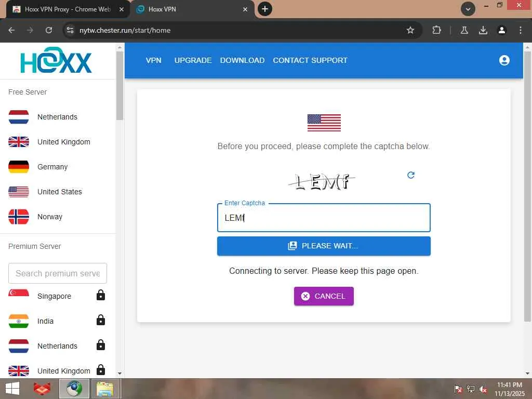
Task: Open Chrome profile avatar in toolbar
Action: click(502, 30)
